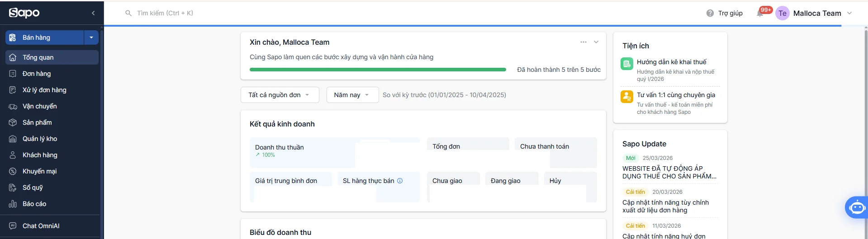The image size is (868, 239).
Task: Click the Tổng đơn card
Action: point(468,153)
